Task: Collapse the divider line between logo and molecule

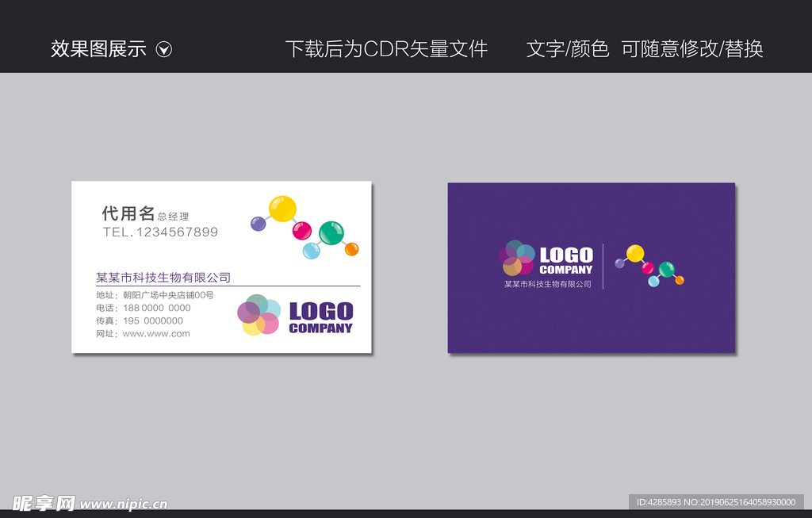Action: (604, 267)
